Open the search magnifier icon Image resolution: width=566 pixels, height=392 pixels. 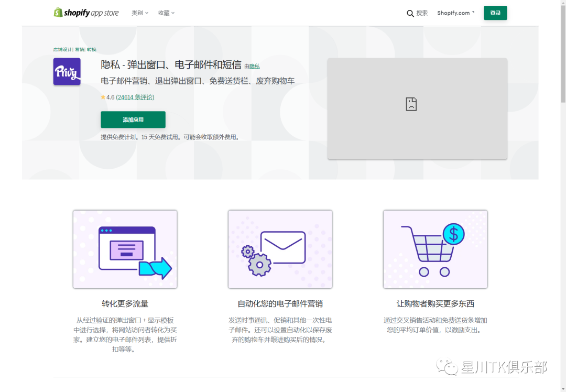click(411, 13)
